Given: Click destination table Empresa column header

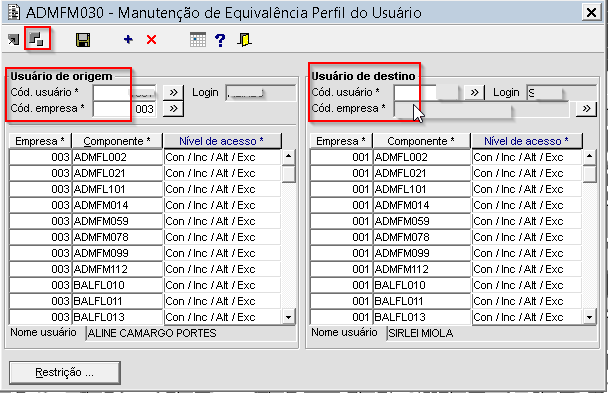Looking at the screenshot, I should 341,141.
